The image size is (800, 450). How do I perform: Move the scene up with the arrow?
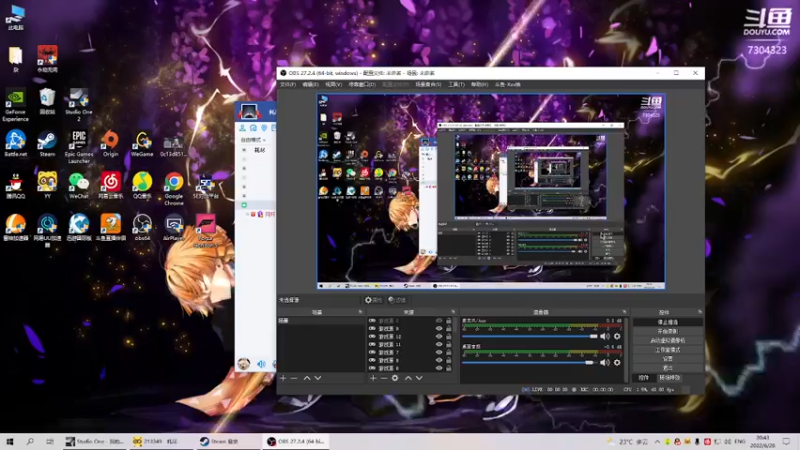point(307,378)
